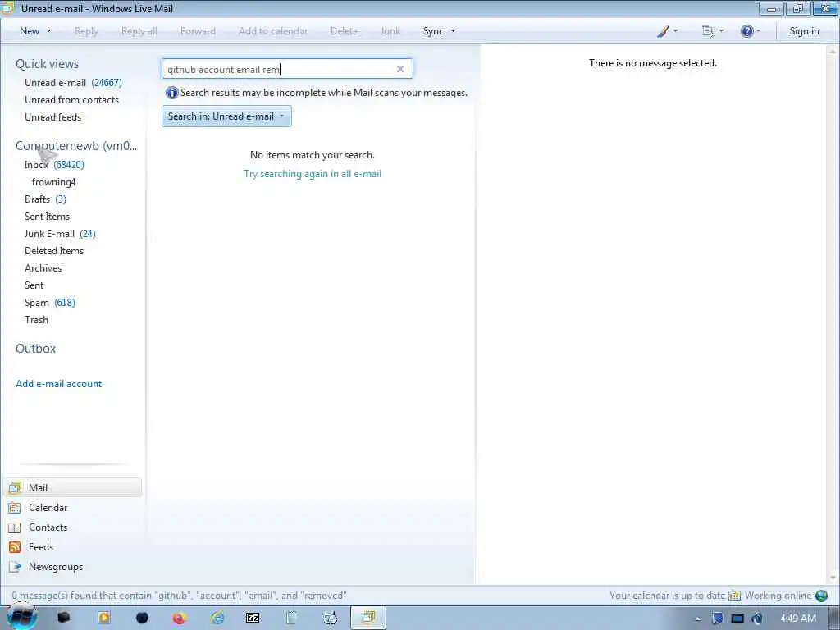Viewport: 840px width, 630px height.
Task: Switch to the Contacts section
Action: click(x=48, y=527)
